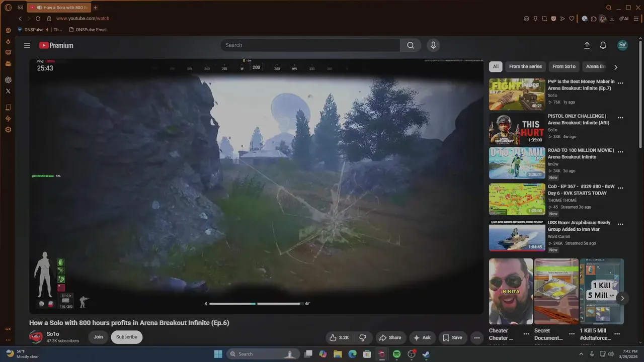Viewport: 644px width, 362px height.
Task: Click inside the YouTube search field
Action: pyautogui.click(x=310, y=45)
